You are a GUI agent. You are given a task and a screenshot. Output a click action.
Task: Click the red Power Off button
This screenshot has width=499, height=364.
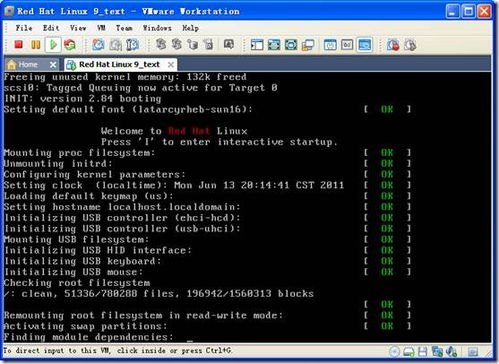point(19,44)
